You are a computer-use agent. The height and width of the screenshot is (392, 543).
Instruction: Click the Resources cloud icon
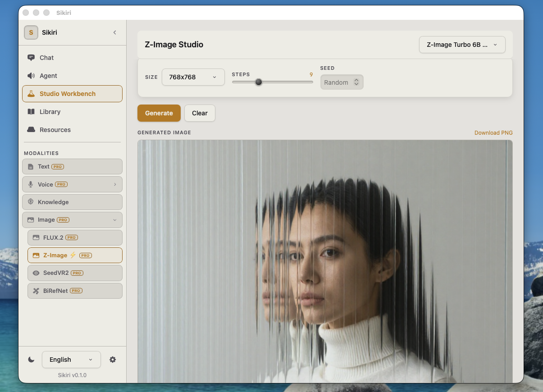31,130
